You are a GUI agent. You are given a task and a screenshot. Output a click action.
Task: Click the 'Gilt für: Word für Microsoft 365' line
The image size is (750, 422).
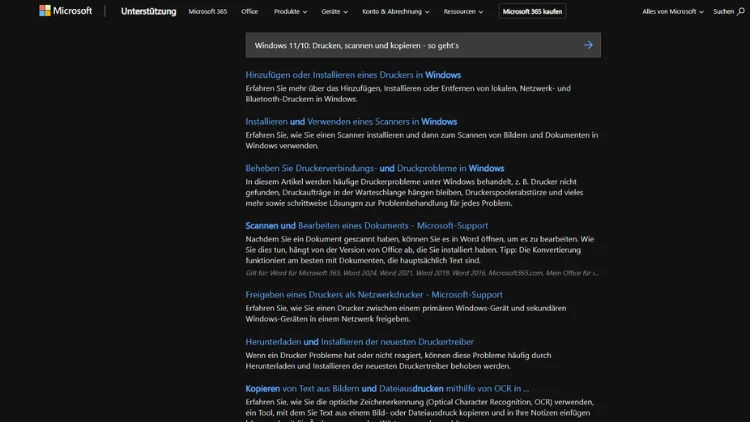[422, 273]
